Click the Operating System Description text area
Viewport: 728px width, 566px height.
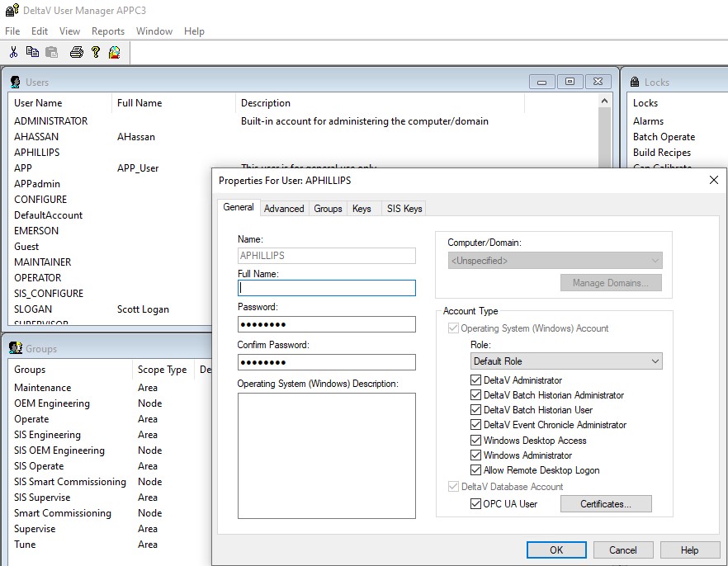click(326, 456)
